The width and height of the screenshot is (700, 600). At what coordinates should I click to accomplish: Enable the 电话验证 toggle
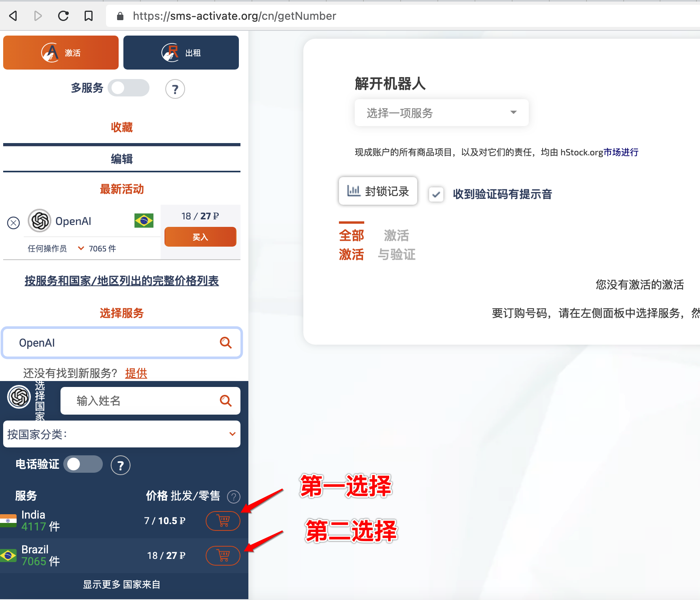click(x=83, y=464)
